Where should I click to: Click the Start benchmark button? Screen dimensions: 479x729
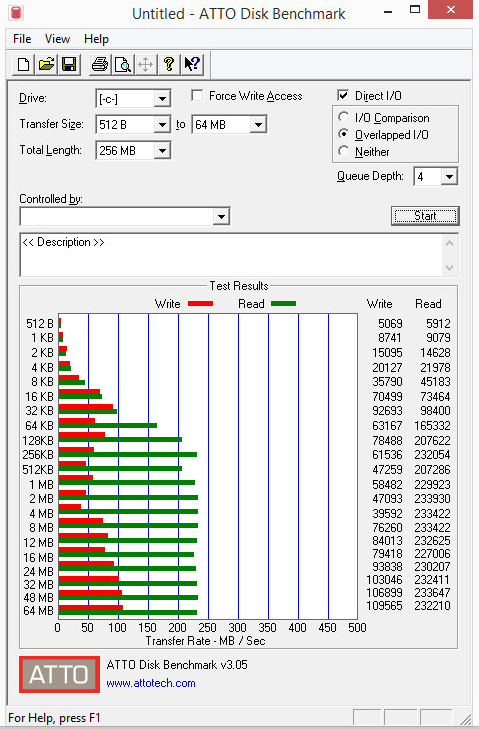(x=425, y=216)
